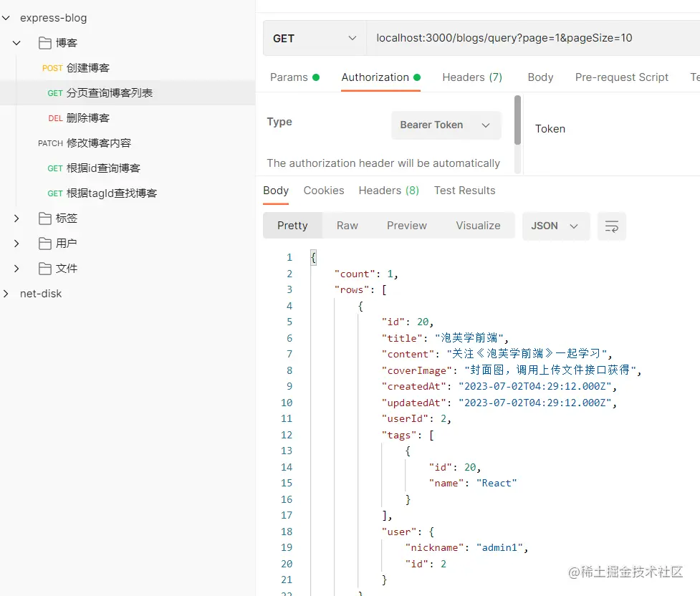
Task: Click the "userId" line in response
Action: (x=416, y=419)
